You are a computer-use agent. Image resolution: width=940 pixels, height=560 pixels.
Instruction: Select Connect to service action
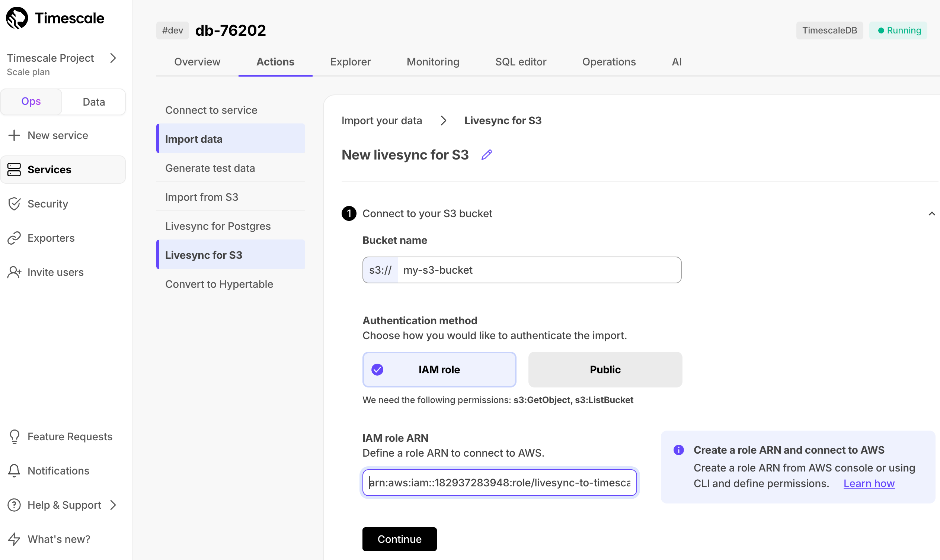(x=231, y=110)
